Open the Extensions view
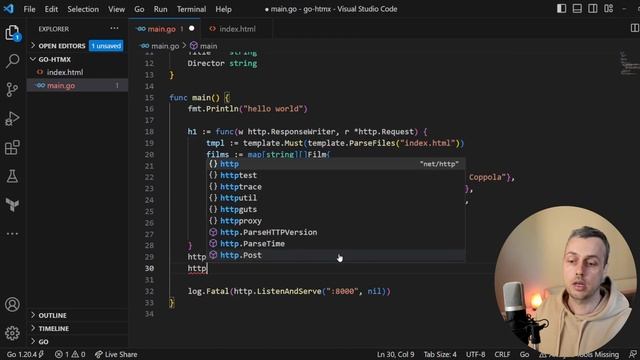 [12, 147]
